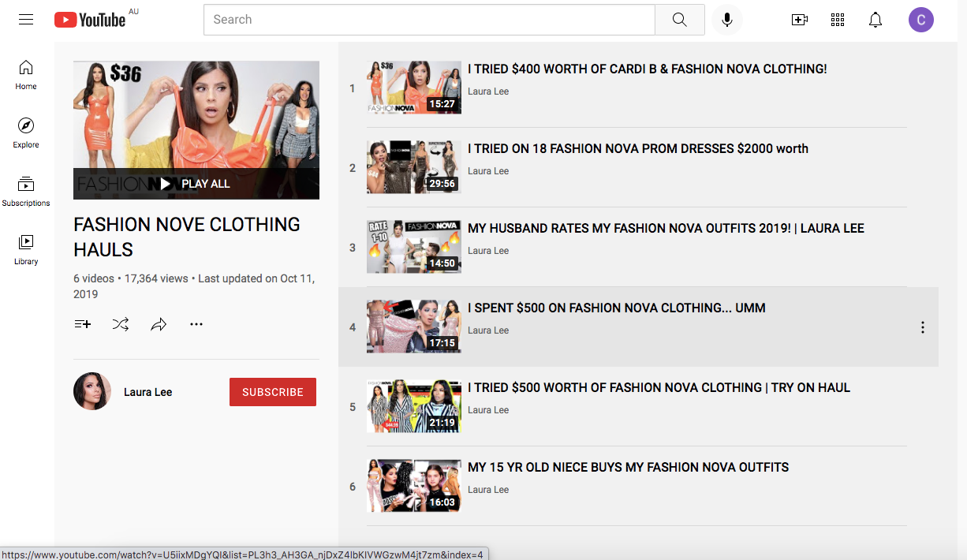Open My Husband Rates outfits video title
The height and width of the screenshot is (560, 967).
(x=666, y=229)
